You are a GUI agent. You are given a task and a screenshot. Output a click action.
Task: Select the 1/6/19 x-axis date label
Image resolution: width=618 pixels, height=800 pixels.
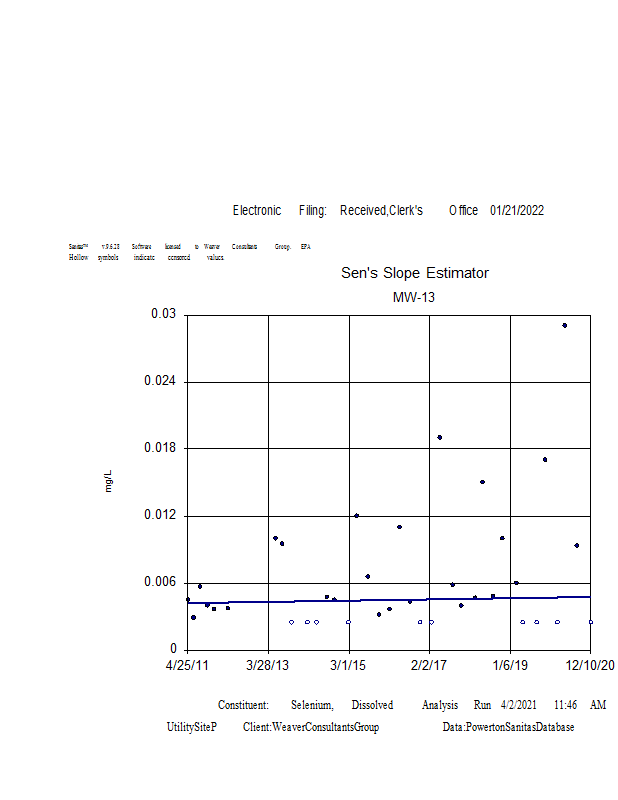point(510,665)
